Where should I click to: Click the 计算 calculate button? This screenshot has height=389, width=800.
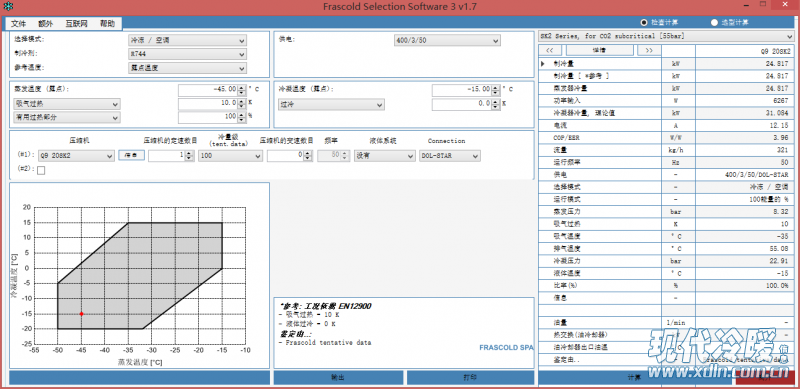[635, 378]
